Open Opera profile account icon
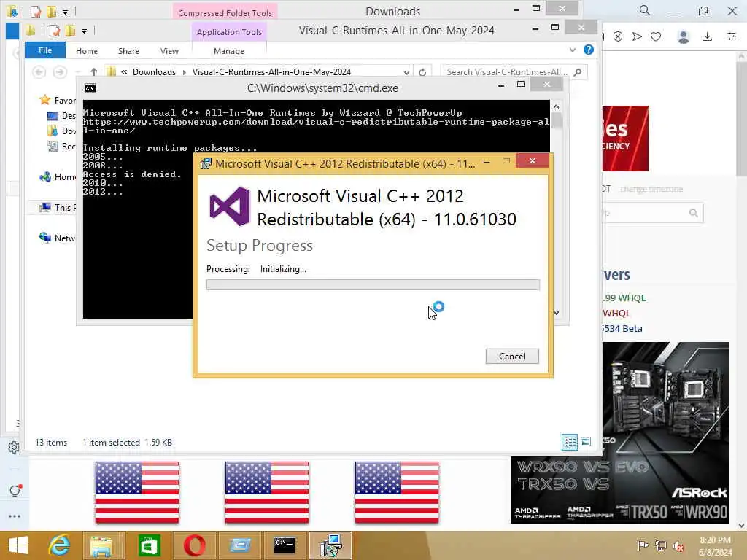The width and height of the screenshot is (747, 560). tap(684, 36)
